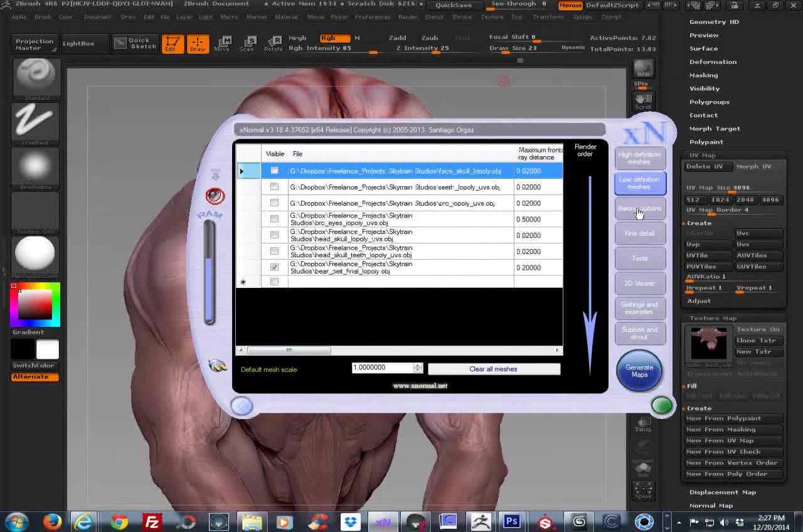Screen dimensions: 803x532
Task: Collapse the Texture Map subpalette
Action: (713, 319)
